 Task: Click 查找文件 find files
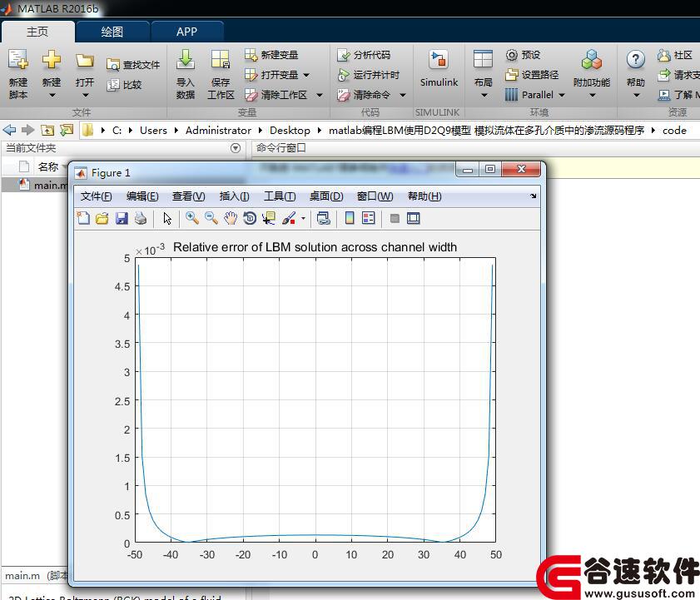[133, 65]
